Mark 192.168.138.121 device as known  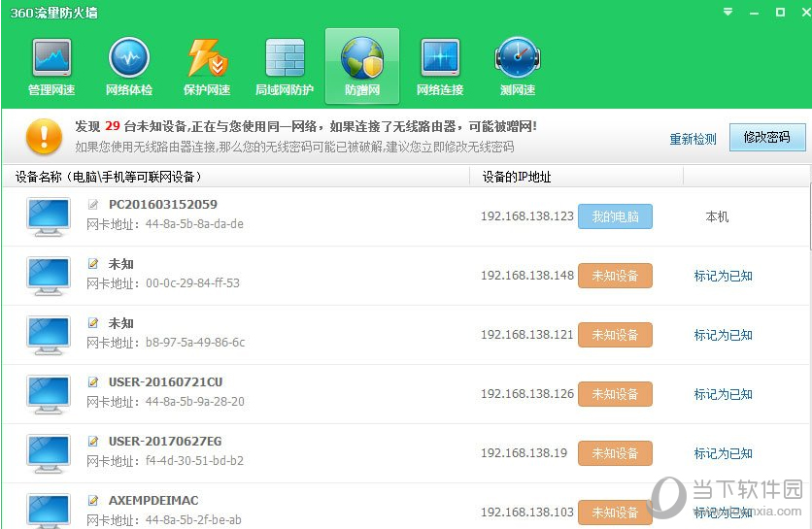(723, 335)
